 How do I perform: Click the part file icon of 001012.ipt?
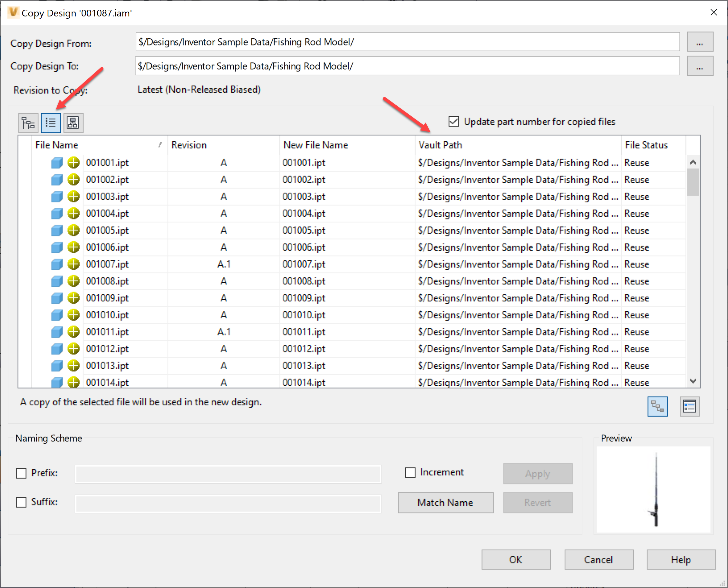[x=57, y=349]
